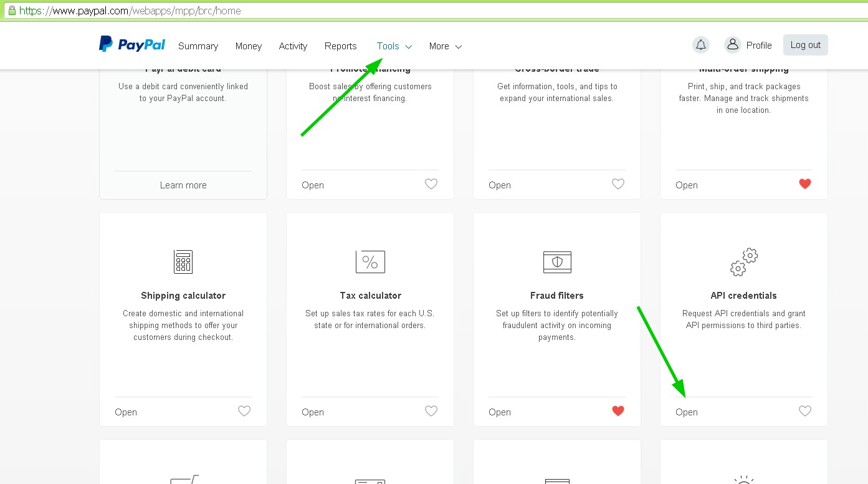Viewport: 868px width, 484px height.
Task: Go to the Summary tab
Action: point(198,46)
